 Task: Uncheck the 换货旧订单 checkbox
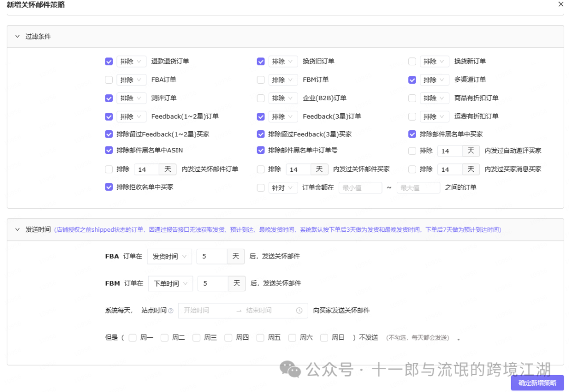tap(261, 61)
